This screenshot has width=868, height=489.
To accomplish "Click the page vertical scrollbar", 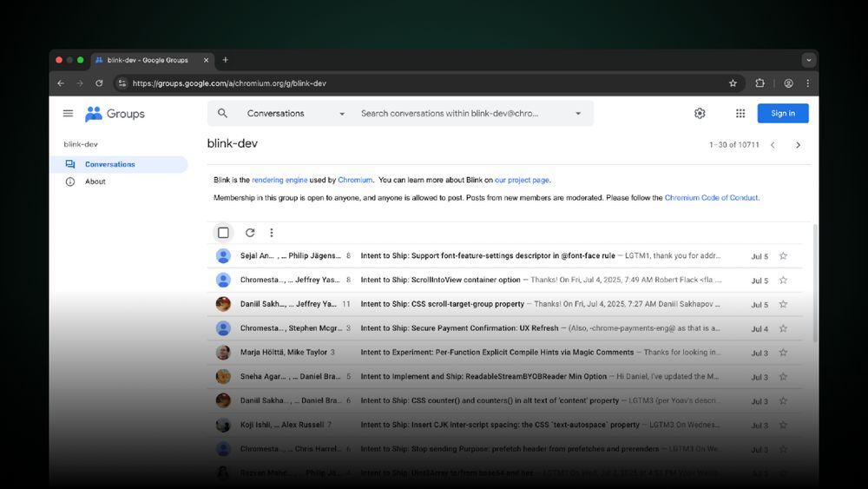I will click(x=815, y=282).
